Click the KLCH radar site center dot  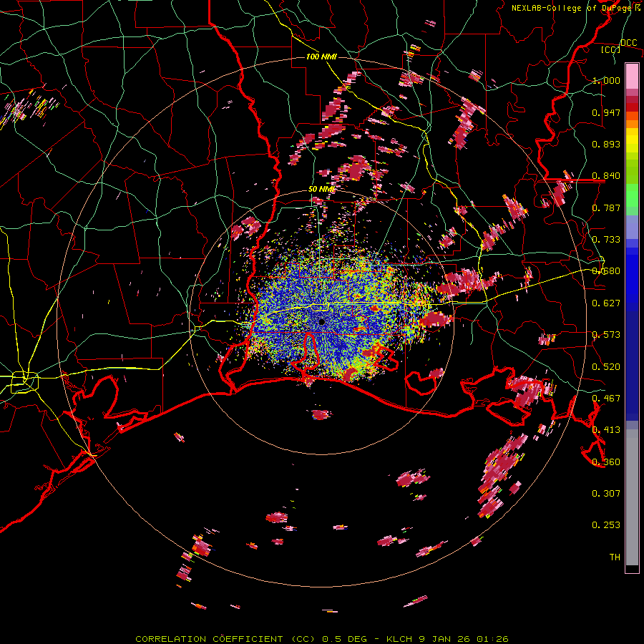point(322,322)
